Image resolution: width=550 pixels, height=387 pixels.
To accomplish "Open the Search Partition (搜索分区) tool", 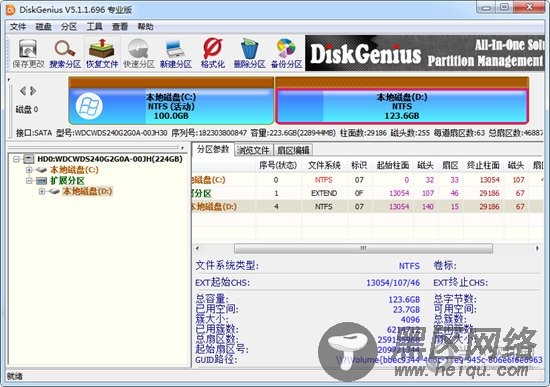I will [65, 53].
